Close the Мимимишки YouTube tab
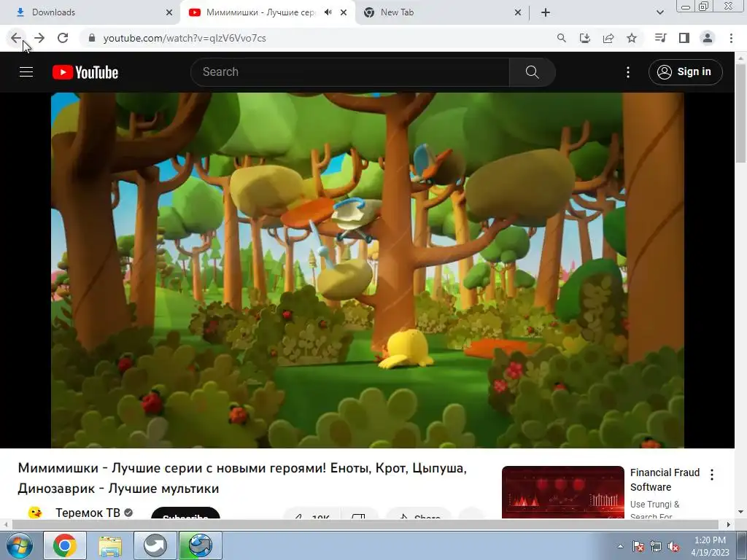The width and height of the screenshot is (747, 560). (344, 12)
